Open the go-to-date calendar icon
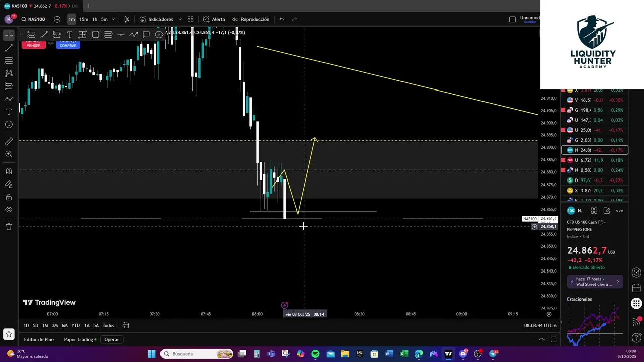Image resolution: width=644 pixels, height=362 pixels. [x=126, y=325]
